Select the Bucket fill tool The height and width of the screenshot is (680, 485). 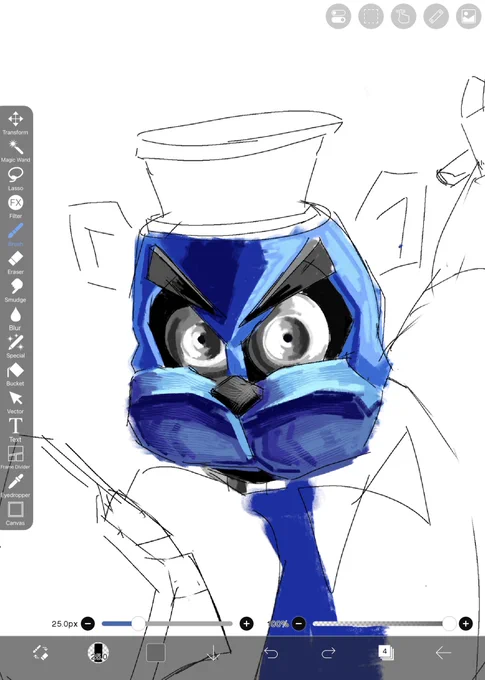click(x=16, y=374)
